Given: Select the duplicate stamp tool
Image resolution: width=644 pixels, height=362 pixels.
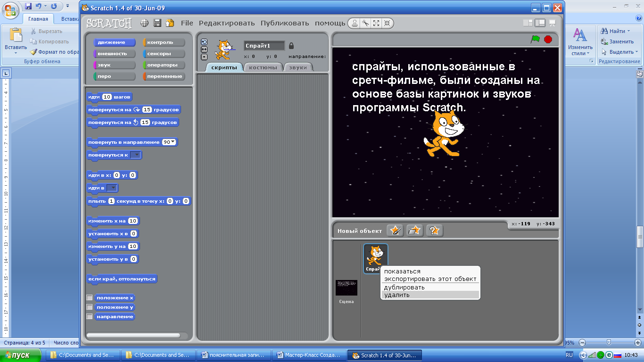Looking at the screenshot, I should point(355,23).
